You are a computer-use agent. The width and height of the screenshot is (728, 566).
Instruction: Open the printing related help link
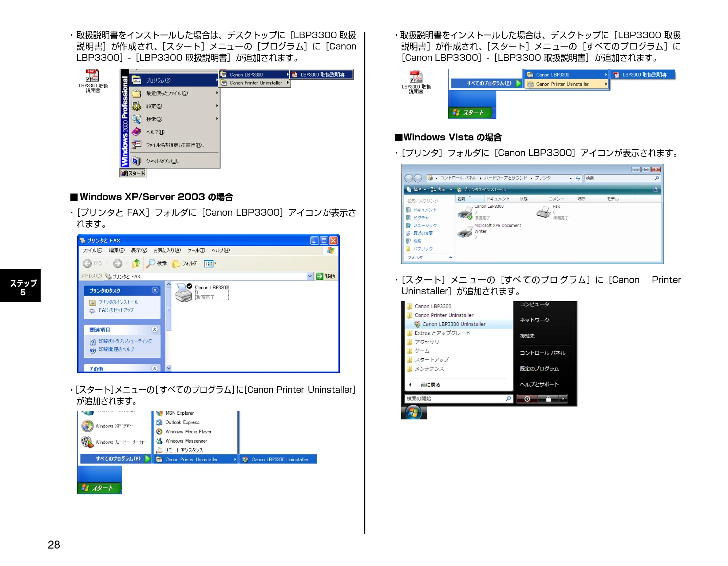pyautogui.click(x=116, y=349)
